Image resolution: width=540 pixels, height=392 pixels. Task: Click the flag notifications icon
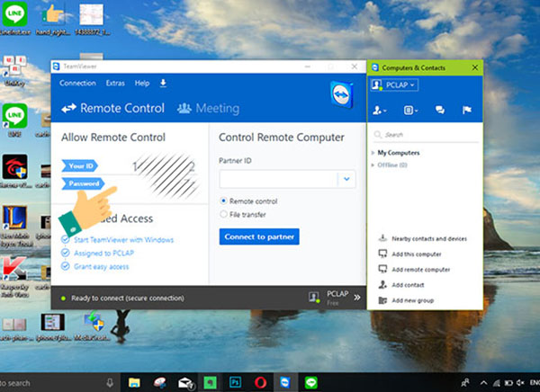point(466,110)
